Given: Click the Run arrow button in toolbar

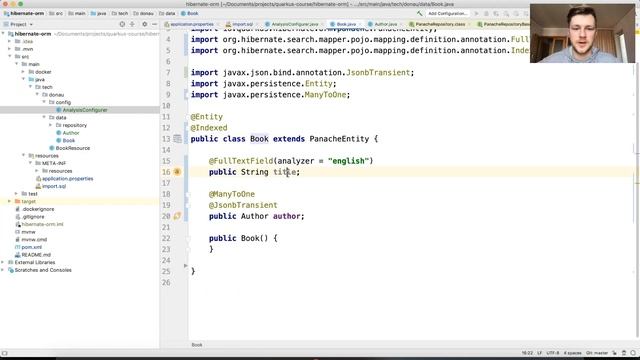Looking at the screenshot, I should pyautogui.click(x=476, y=13).
